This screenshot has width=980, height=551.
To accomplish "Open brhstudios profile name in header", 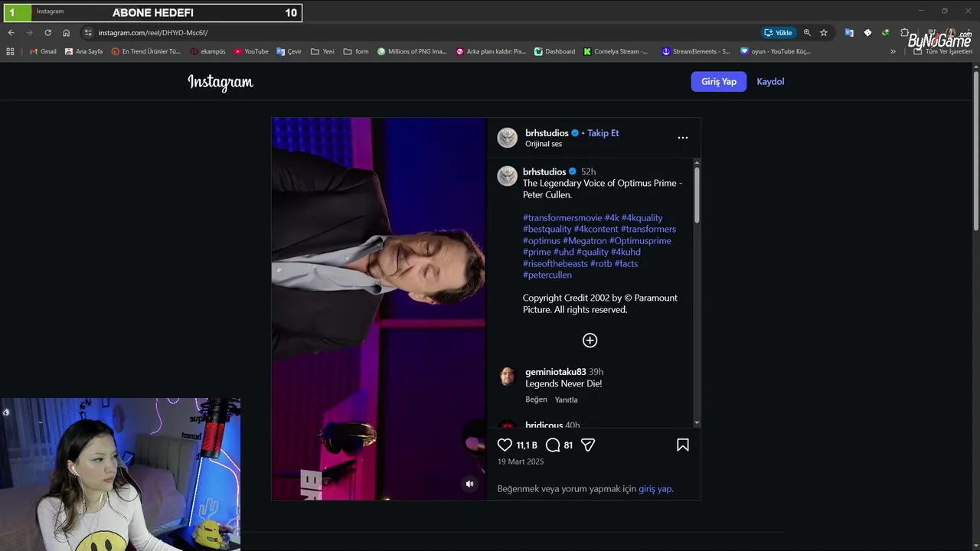I will click(547, 133).
